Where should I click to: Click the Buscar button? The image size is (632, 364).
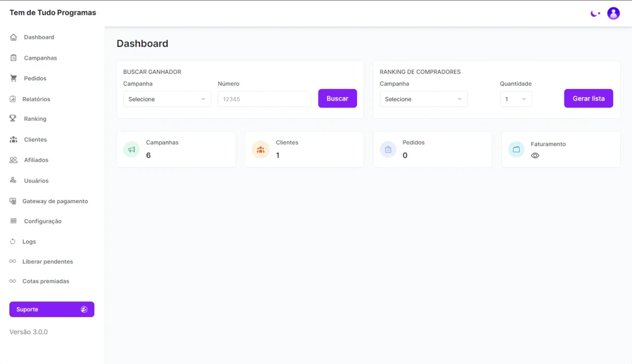[337, 98]
